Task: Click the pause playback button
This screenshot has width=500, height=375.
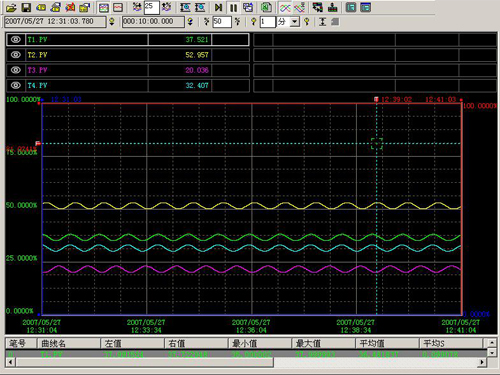Action: click(x=234, y=7)
